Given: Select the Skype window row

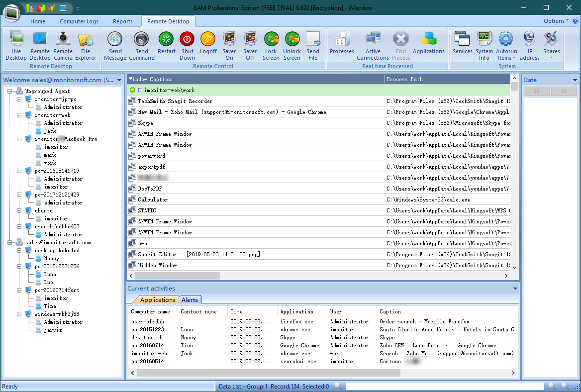Looking at the screenshot, I should [319, 123].
